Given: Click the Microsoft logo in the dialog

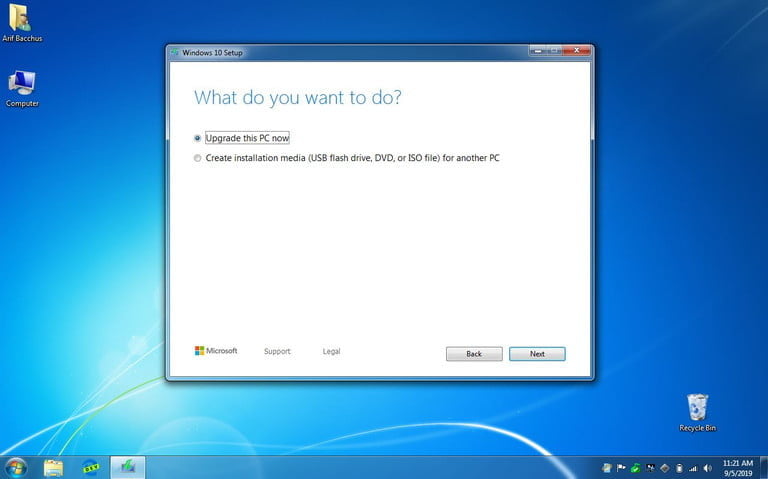Looking at the screenshot, I should point(216,351).
